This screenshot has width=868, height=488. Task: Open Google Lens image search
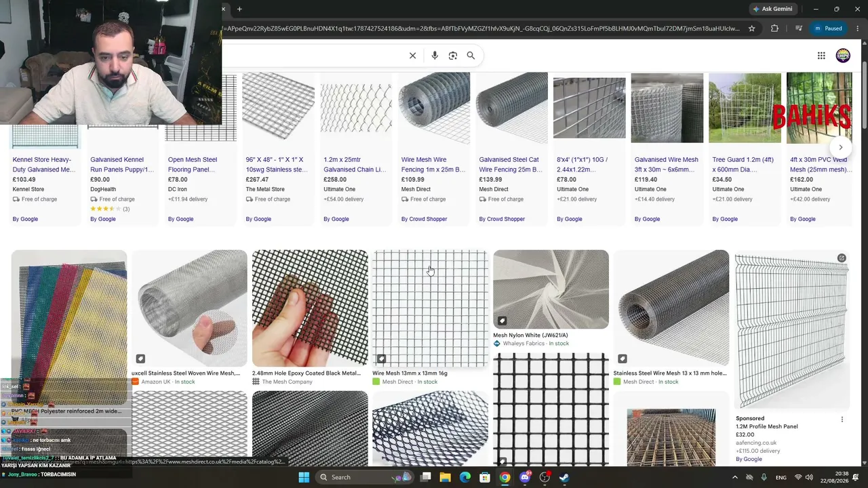(x=453, y=56)
